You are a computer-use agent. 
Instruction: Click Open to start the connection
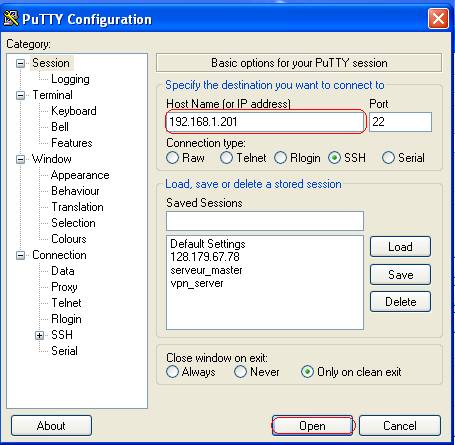[x=312, y=426]
